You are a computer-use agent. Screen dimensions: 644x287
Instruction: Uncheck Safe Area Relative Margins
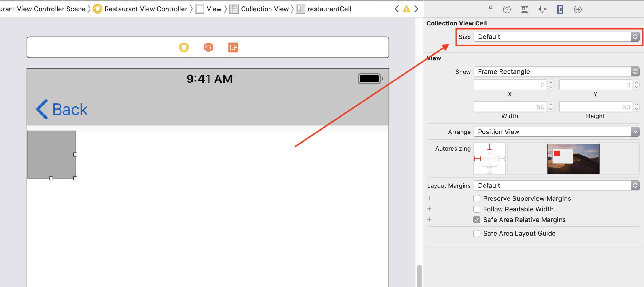tap(477, 220)
